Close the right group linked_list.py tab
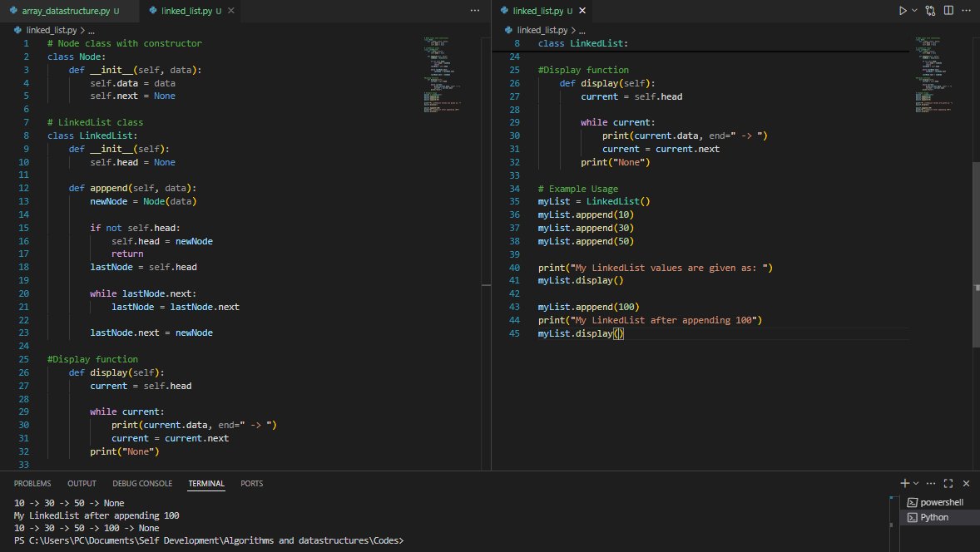The width and height of the screenshot is (980, 552). point(582,11)
